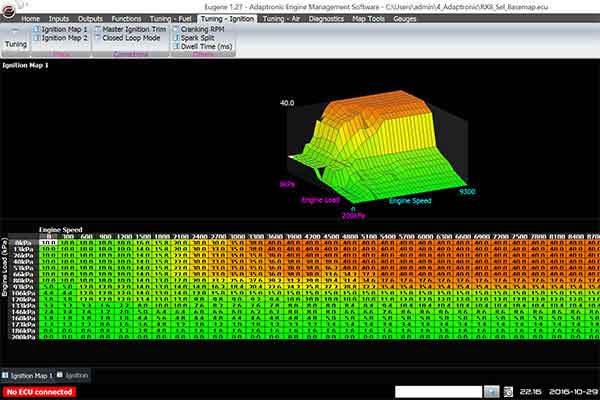
Task: Click the Engine Load axis label on plot
Action: pyautogui.click(x=321, y=200)
